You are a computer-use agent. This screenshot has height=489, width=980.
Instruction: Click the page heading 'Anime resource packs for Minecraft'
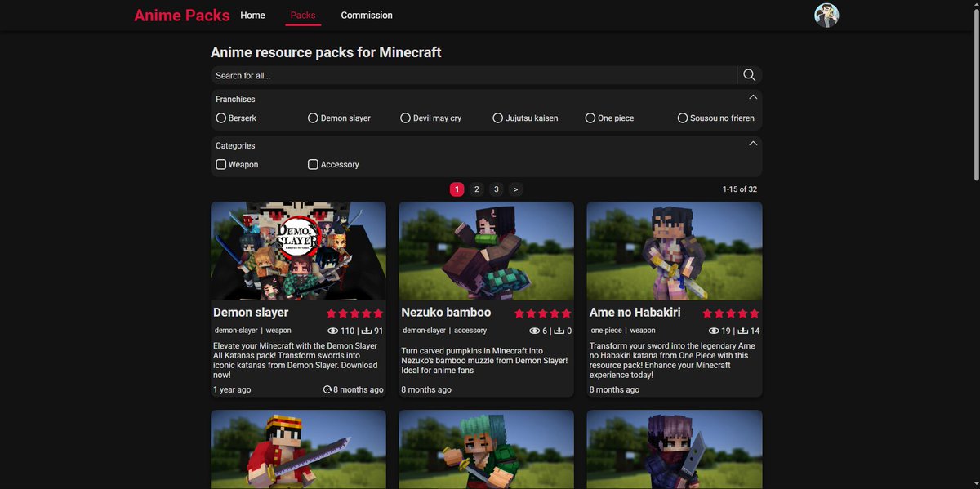pos(326,52)
